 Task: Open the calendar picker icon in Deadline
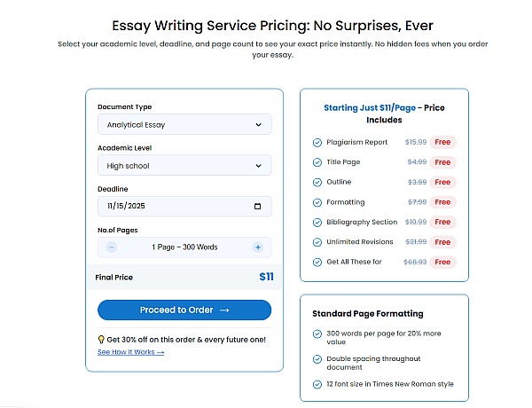point(257,207)
